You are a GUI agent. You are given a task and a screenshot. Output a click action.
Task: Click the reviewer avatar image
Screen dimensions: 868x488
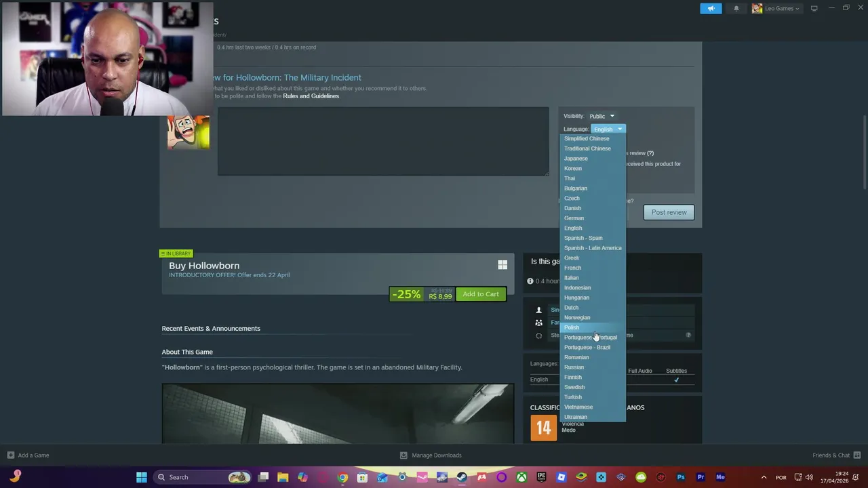(x=189, y=132)
